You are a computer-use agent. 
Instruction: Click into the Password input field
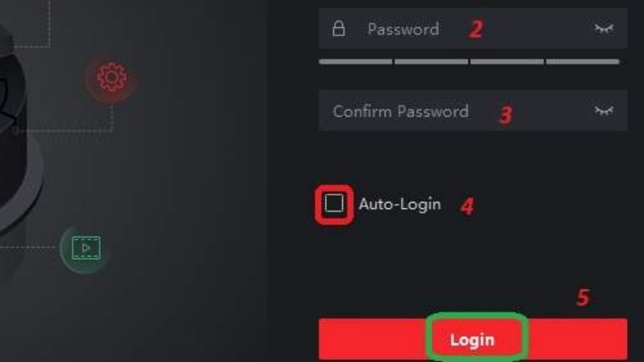tap(473, 29)
